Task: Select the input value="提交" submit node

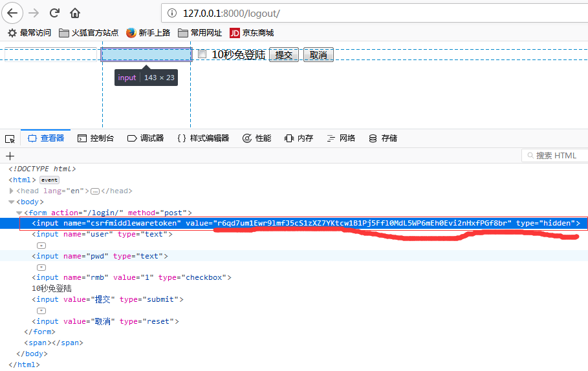Action: (107, 299)
